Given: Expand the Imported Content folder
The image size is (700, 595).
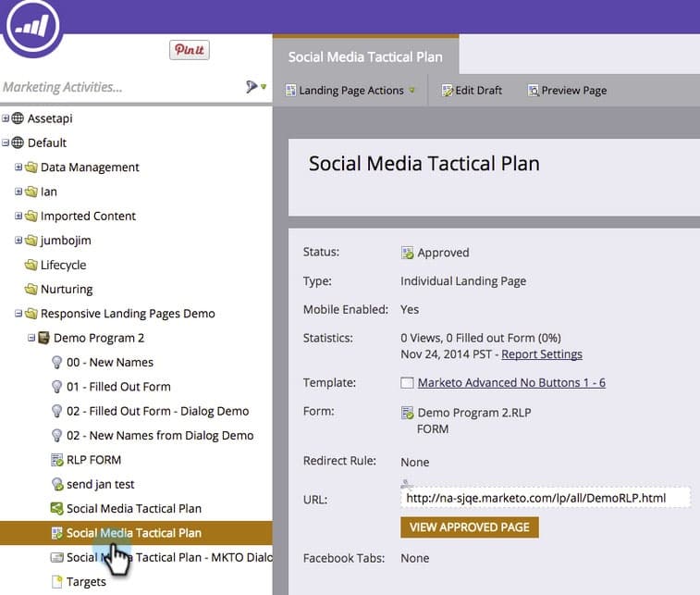Looking at the screenshot, I should (x=18, y=216).
